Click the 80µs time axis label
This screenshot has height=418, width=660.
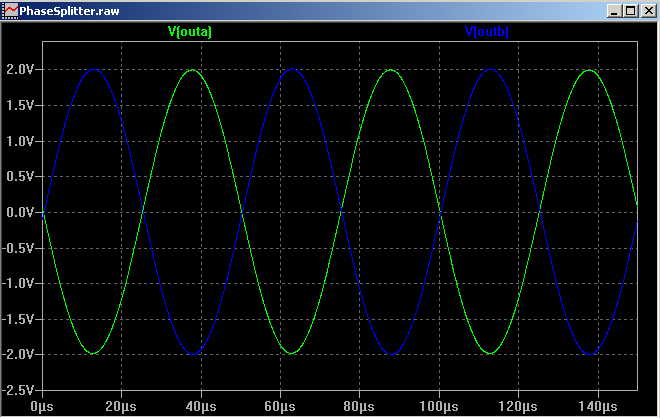tap(359, 406)
